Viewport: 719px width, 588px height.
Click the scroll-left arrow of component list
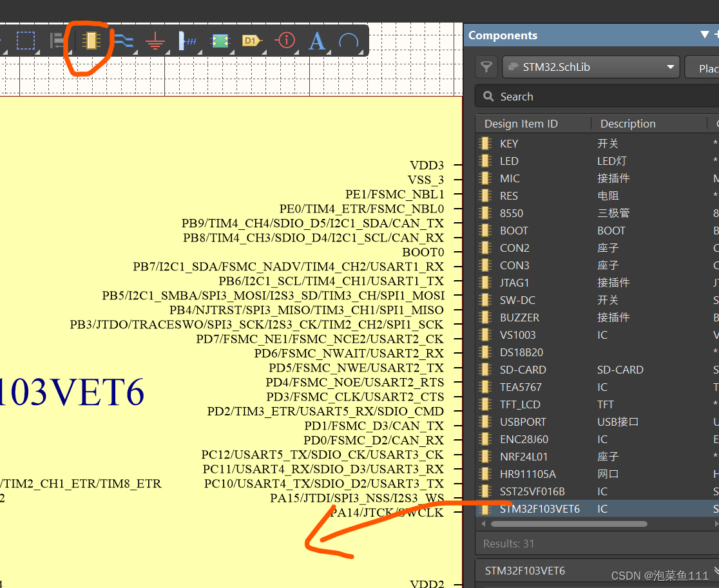point(483,524)
